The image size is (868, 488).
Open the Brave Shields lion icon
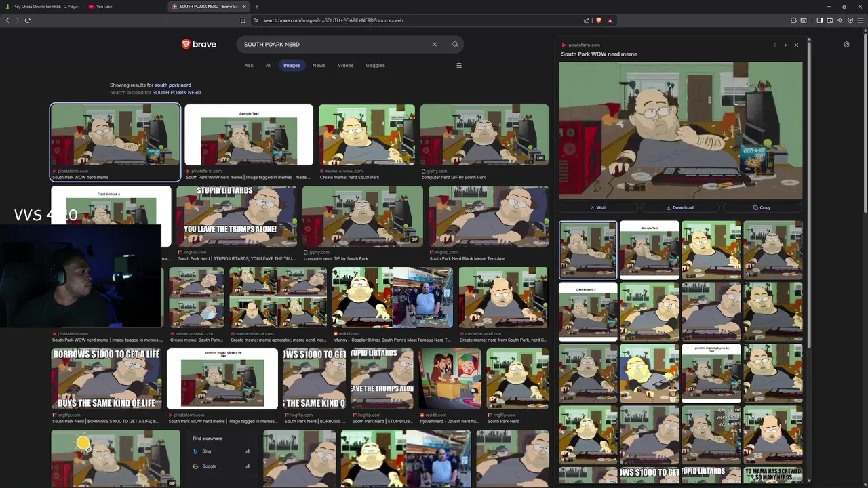pyautogui.click(x=599, y=20)
